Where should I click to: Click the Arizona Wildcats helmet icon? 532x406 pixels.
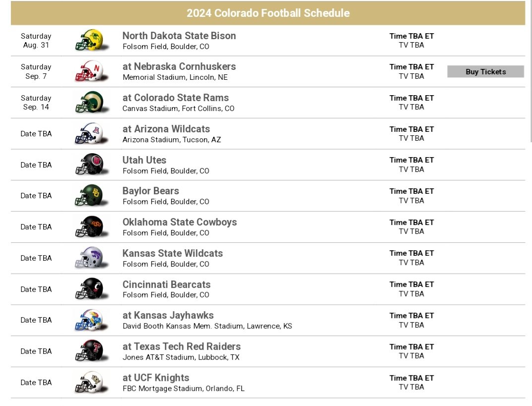click(91, 133)
